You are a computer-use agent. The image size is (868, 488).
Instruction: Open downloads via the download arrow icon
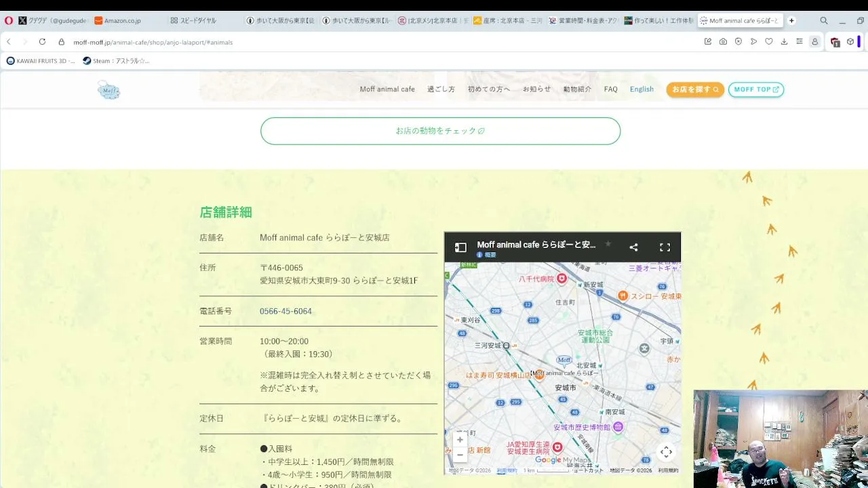pos(784,42)
